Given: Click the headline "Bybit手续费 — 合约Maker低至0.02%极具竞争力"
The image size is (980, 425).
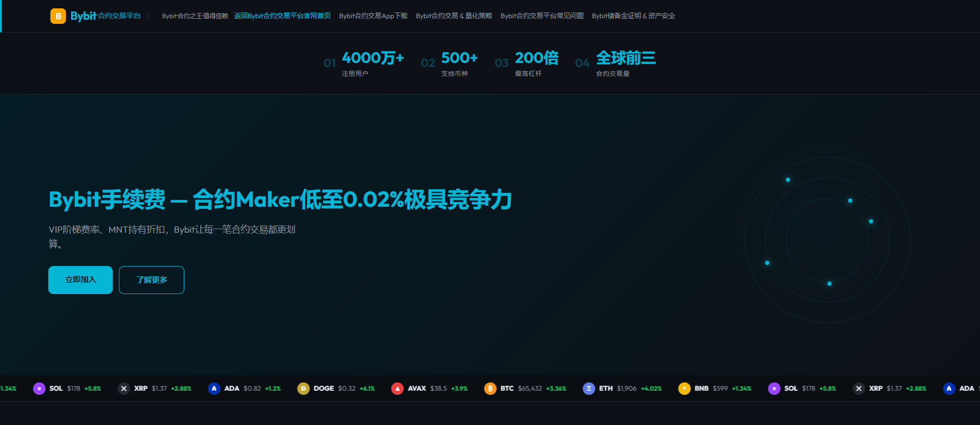Looking at the screenshot, I should [280, 200].
